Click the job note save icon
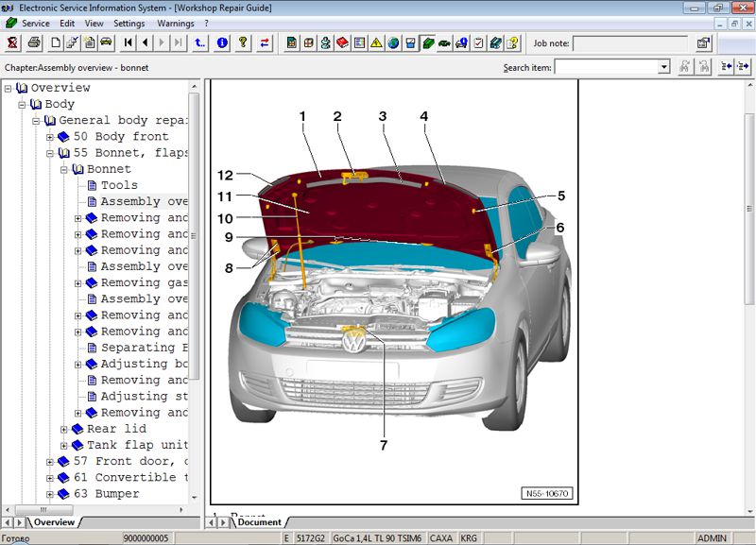Viewport: 756px width, 545px height. point(703,43)
